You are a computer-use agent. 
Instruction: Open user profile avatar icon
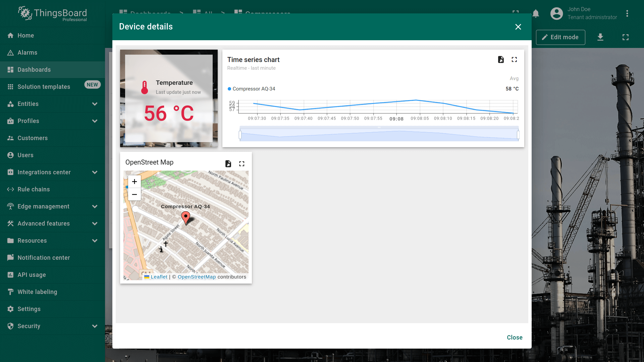[x=556, y=14]
